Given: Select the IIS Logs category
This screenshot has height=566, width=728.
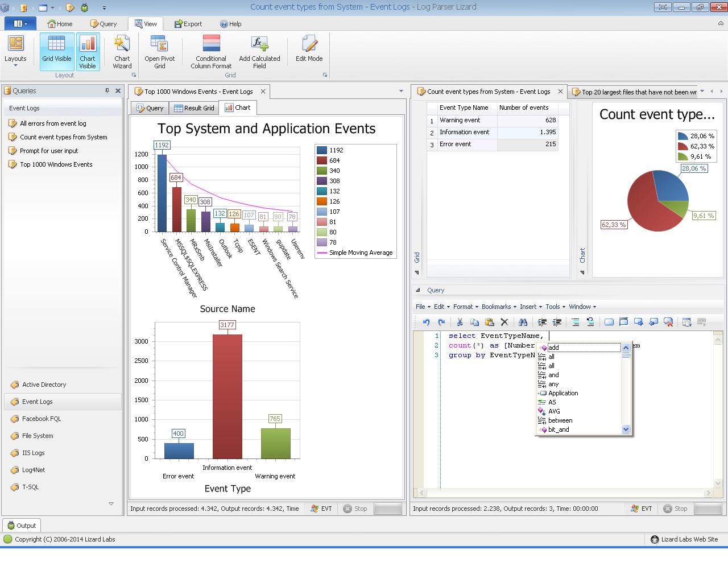Looking at the screenshot, I should [33, 453].
